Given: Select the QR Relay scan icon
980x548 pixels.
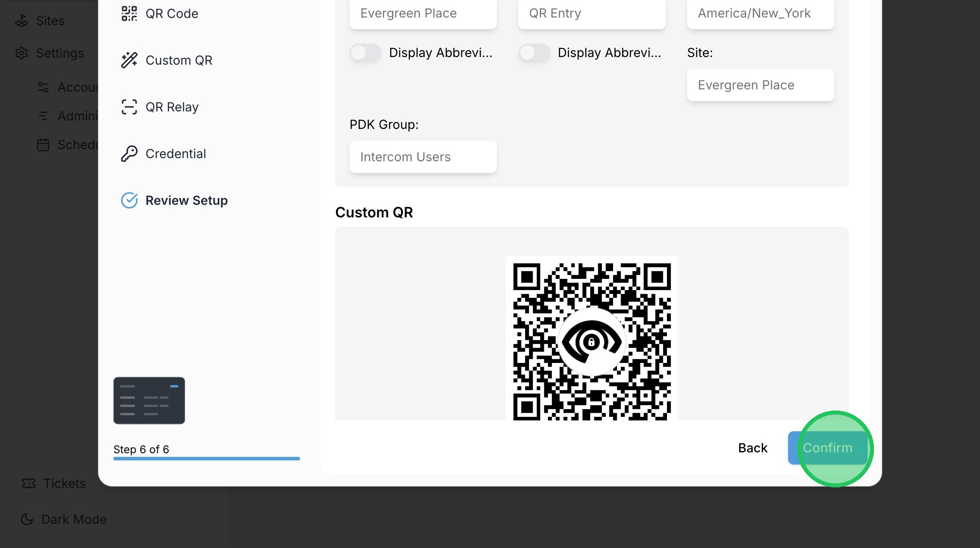Looking at the screenshot, I should coord(129,107).
